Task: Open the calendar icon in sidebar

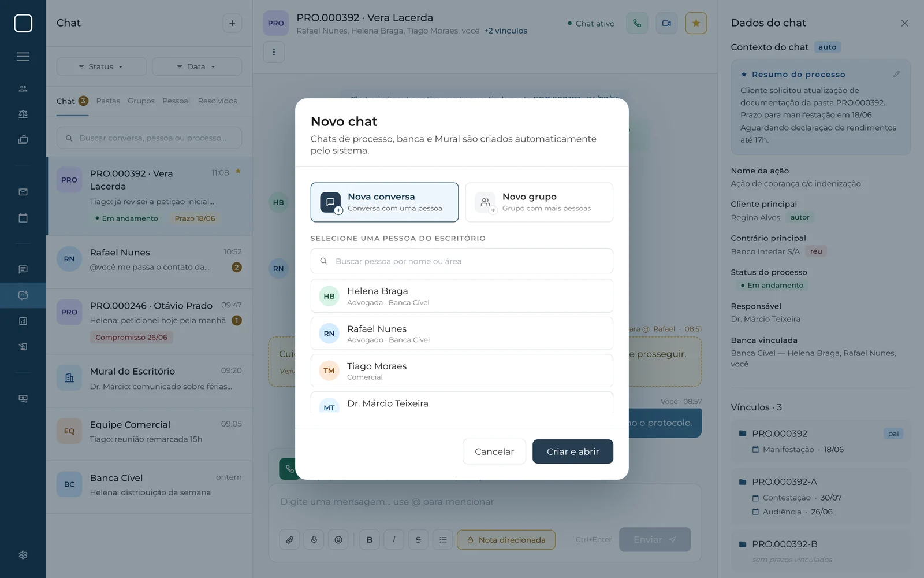Action: [x=23, y=218]
